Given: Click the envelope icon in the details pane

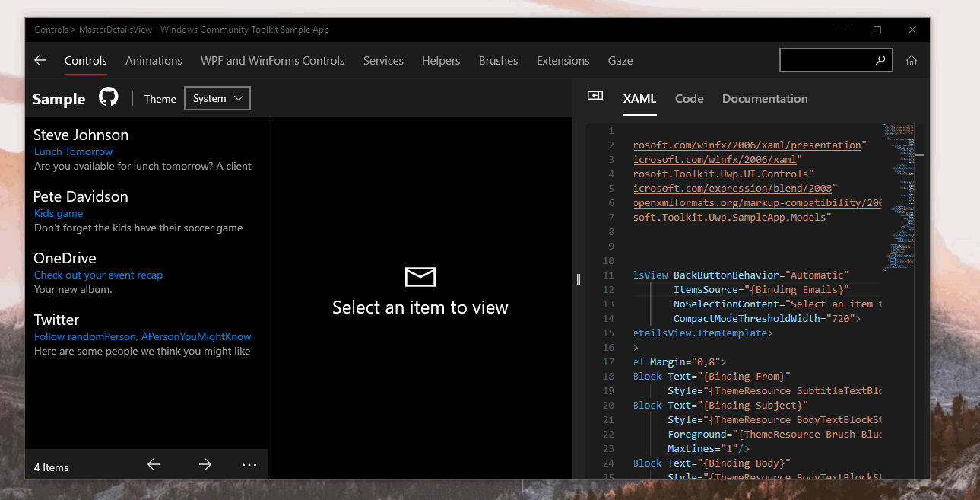Looking at the screenshot, I should 420,277.
